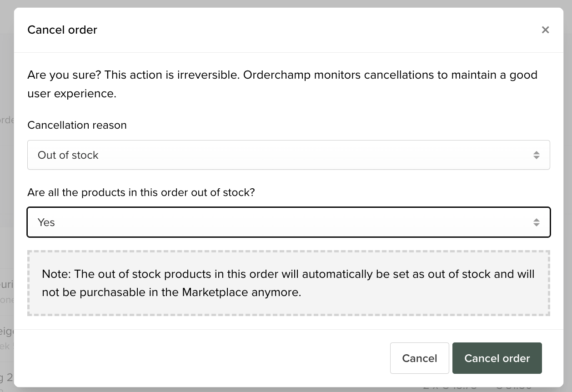Click the up-down arrows in the Yes selector
Viewport: 572px width, 392px height.
tap(537, 222)
